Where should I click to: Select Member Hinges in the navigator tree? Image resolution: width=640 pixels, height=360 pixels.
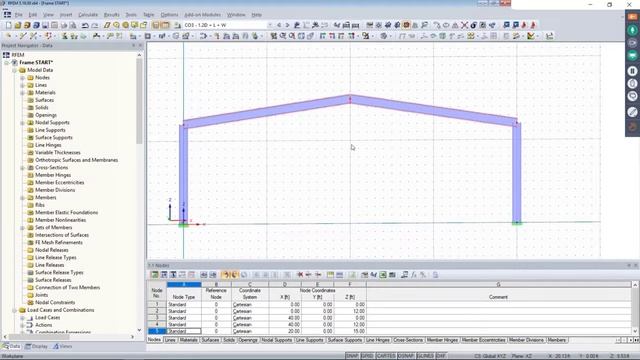53,175
